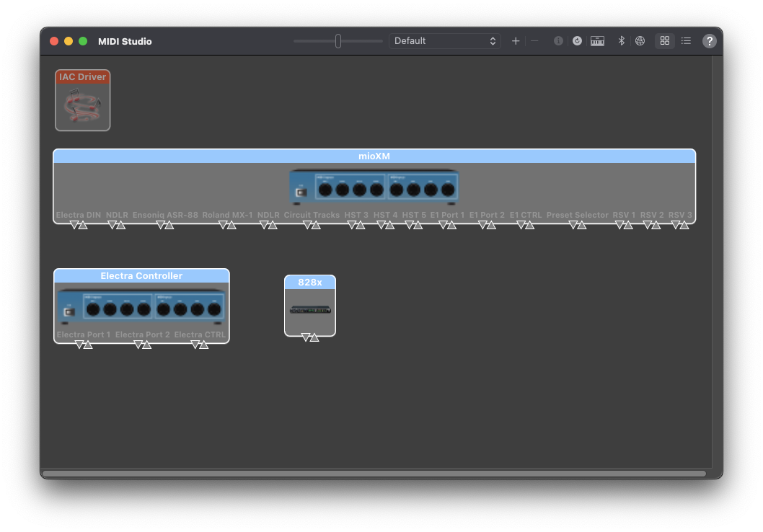Click the Add Device plus button

point(516,41)
